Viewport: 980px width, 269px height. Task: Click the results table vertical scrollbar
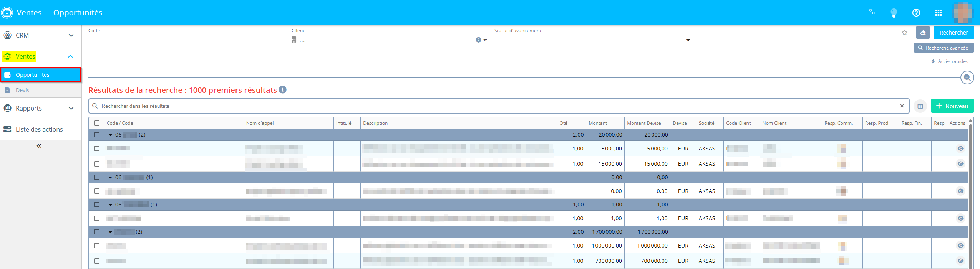pyautogui.click(x=970, y=192)
